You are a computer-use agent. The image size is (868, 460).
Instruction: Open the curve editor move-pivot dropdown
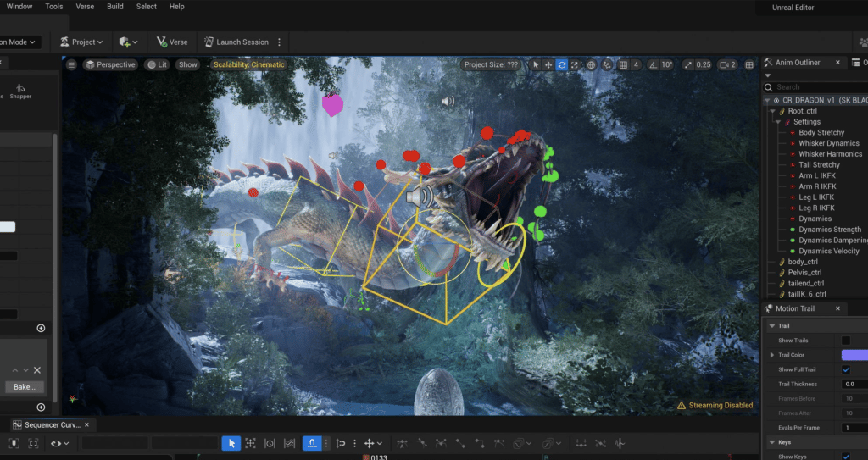click(x=373, y=443)
